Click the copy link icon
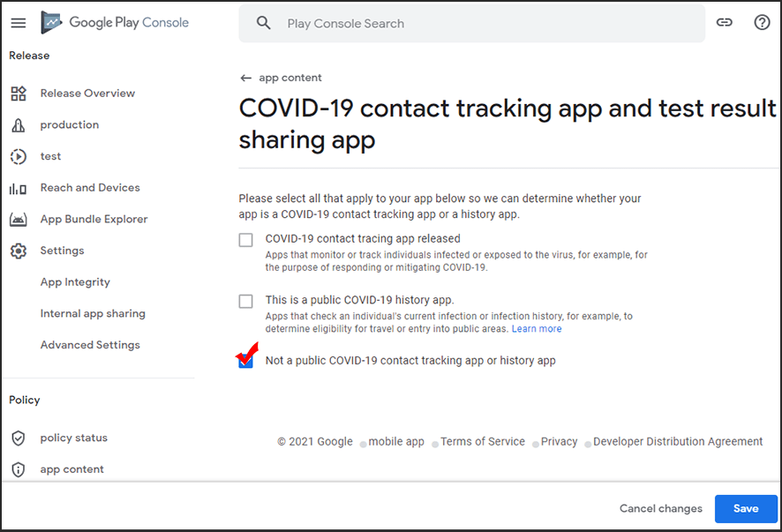This screenshot has height=532, width=782. (x=725, y=23)
